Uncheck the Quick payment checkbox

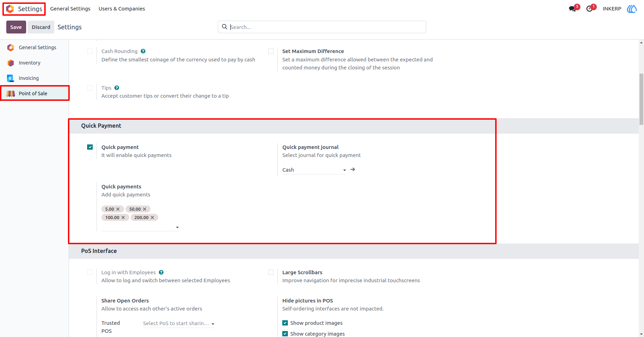coord(90,147)
